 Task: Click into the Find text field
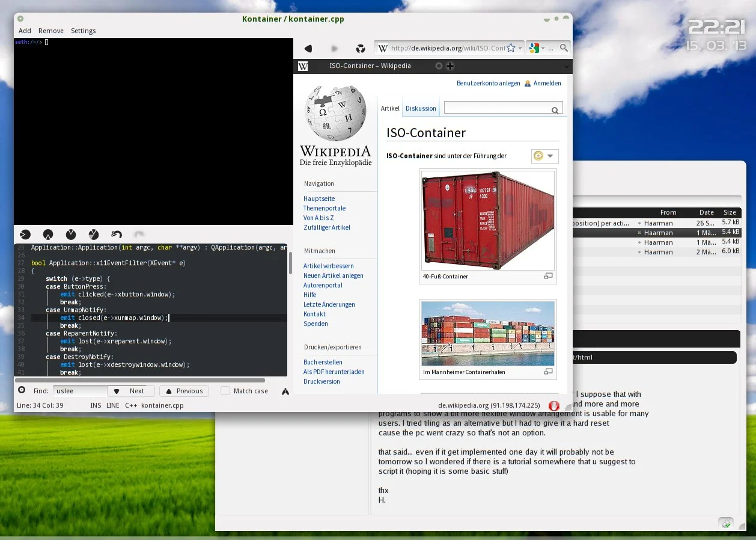[79, 391]
